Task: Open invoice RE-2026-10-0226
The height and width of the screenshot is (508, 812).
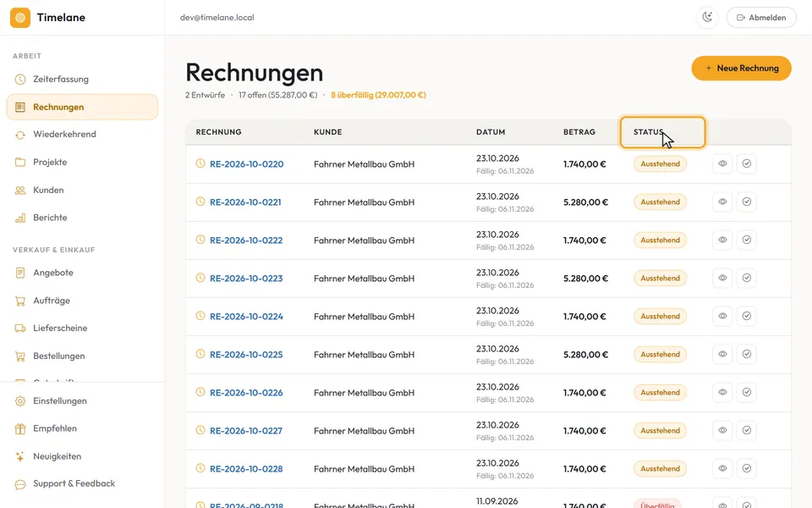Action: [246, 393]
